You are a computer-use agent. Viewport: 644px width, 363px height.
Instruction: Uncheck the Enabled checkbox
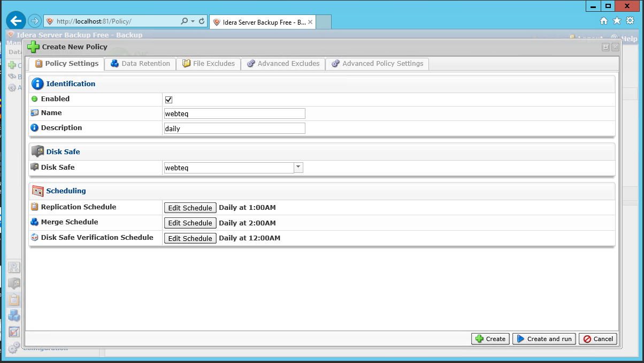tap(168, 100)
